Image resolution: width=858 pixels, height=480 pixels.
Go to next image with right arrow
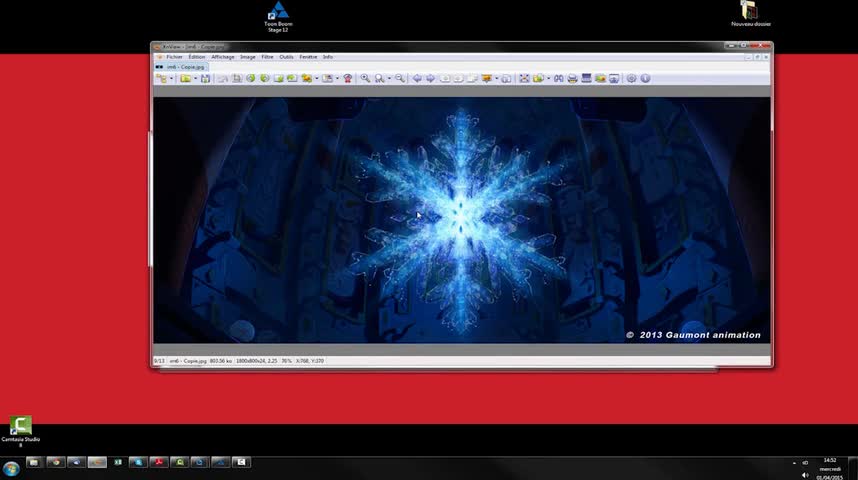(x=431, y=79)
